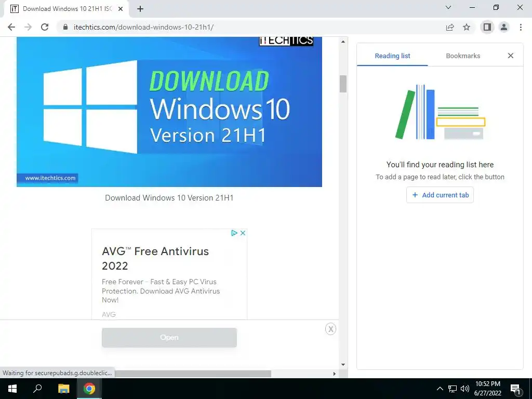Open Chrome's three-dot menu
The height and width of the screenshot is (399, 532).
click(521, 27)
